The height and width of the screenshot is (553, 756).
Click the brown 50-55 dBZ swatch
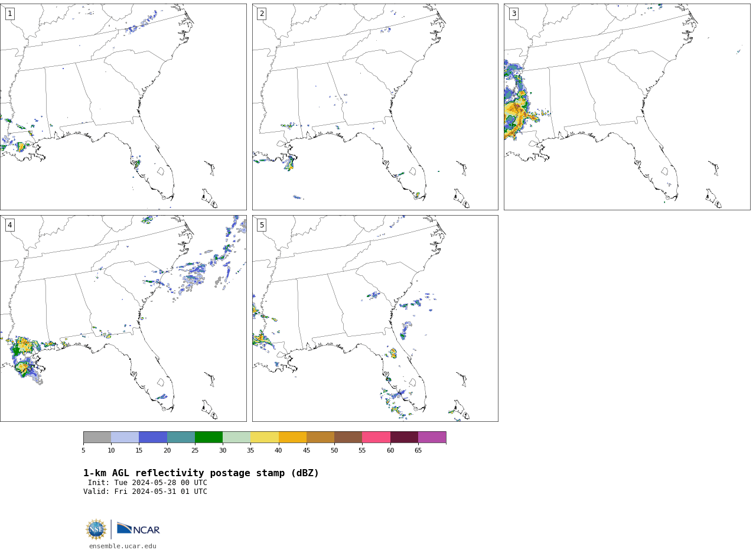tap(348, 437)
